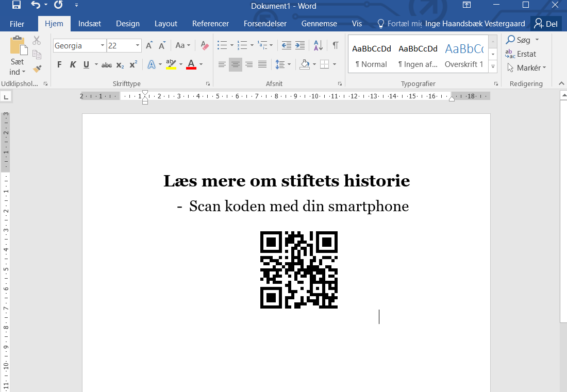The image size is (567, 392).
Task: Clear all formatting with the eraser icon
Action: (x=204, y=46)
